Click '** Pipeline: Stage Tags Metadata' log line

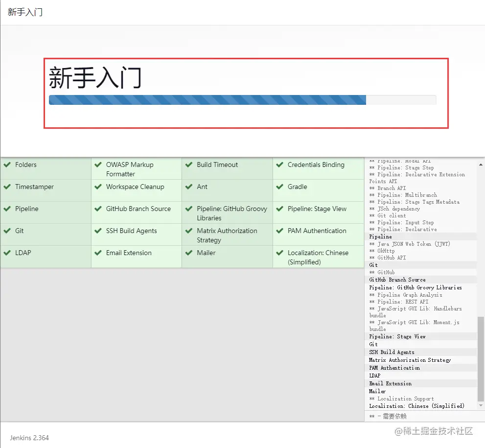pyautogui.click(x=414, y=202)
